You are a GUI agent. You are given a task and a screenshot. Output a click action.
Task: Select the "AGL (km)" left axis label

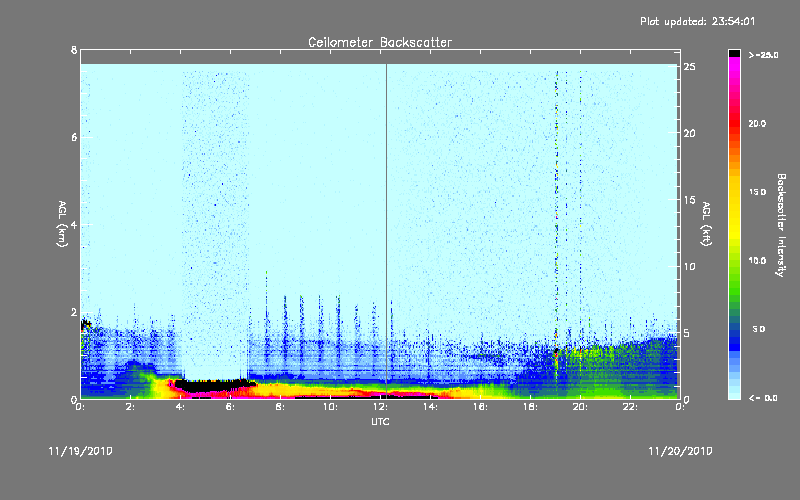tap(62, 224)
